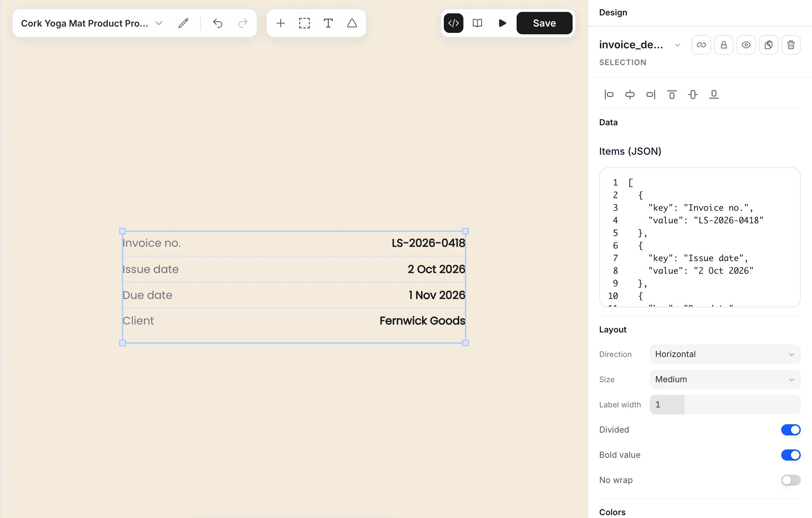Undo the last action
Image resolution: width=812 pixels, height=518 pixels.
click(218, 23)
